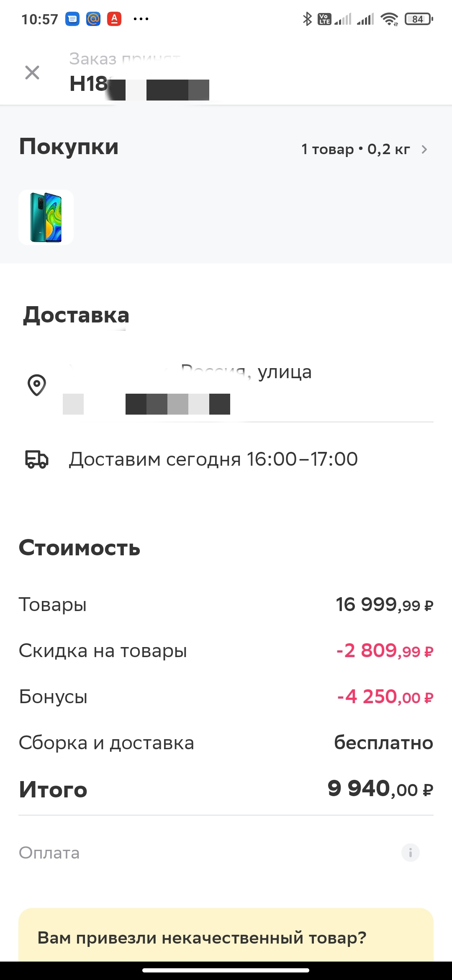Tap the 'Оплата' row label
This screenshot has width=452, height=980.
49,853
